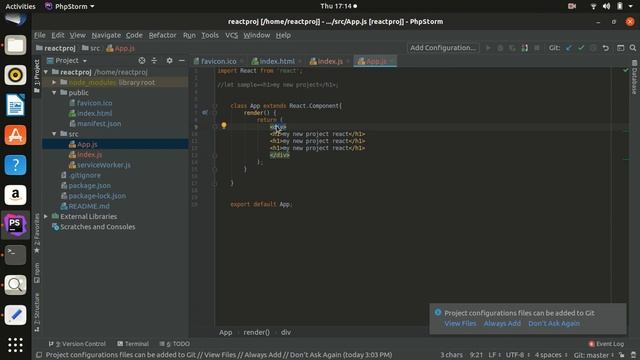This screenshot has height=360, width=640.
Task: Open the Database tool window strip
Action: click(x=634, y=78)
